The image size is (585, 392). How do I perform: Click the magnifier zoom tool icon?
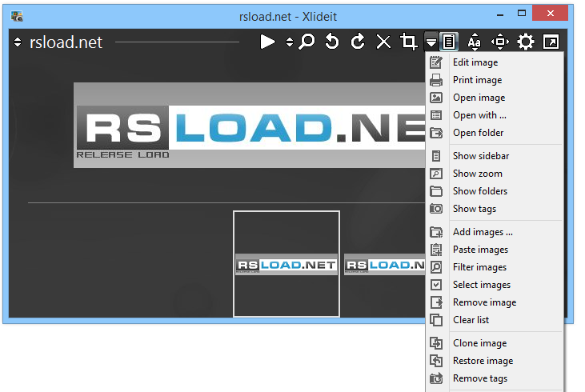pyautogui.click(x=307, y=42)
